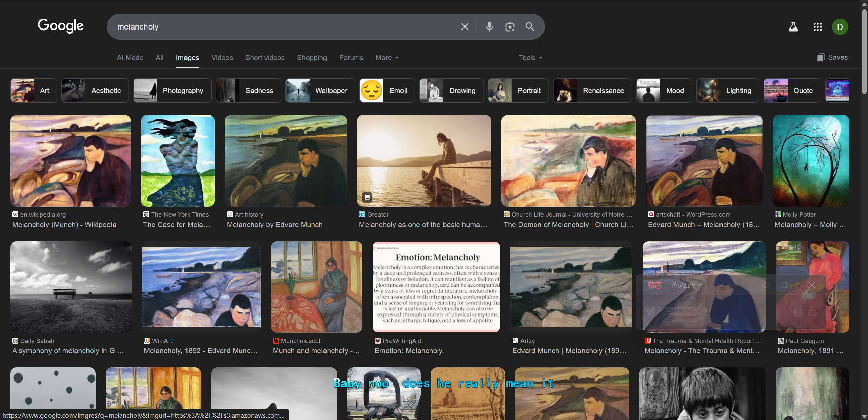This screenshot has width=868, height=420.
Task: Close the Youdao translate popup
Action: pyautogui.click(x=812, y=285)
